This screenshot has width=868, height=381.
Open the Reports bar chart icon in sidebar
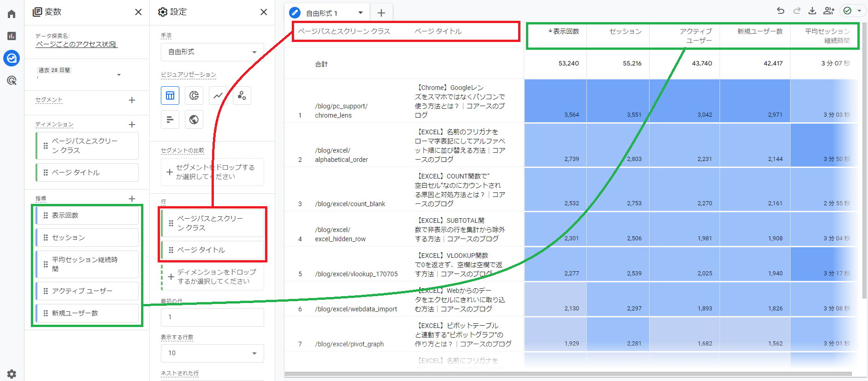click(12, 36)
